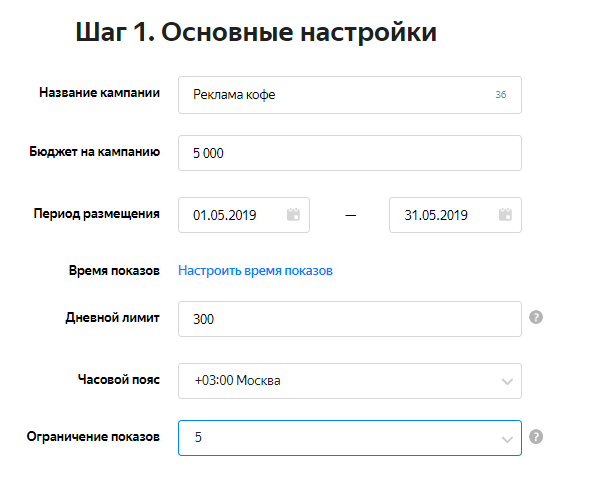Image resolution: width=607 pixels, height=477 pixels.
Task: Click the 'Дневной лимит' label
Action: (x=111, y=317)
